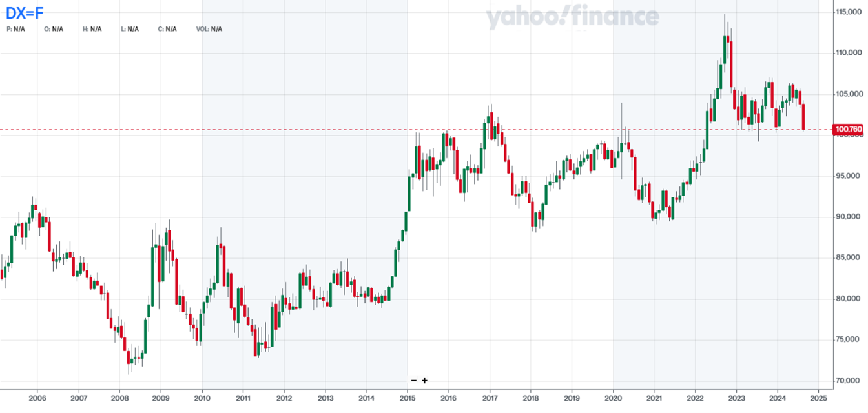Image resolution: width=868 pixels, height=413 pixels.
Task: Click the 2012 label on the time axis
Action: click(x=284, y=399)
